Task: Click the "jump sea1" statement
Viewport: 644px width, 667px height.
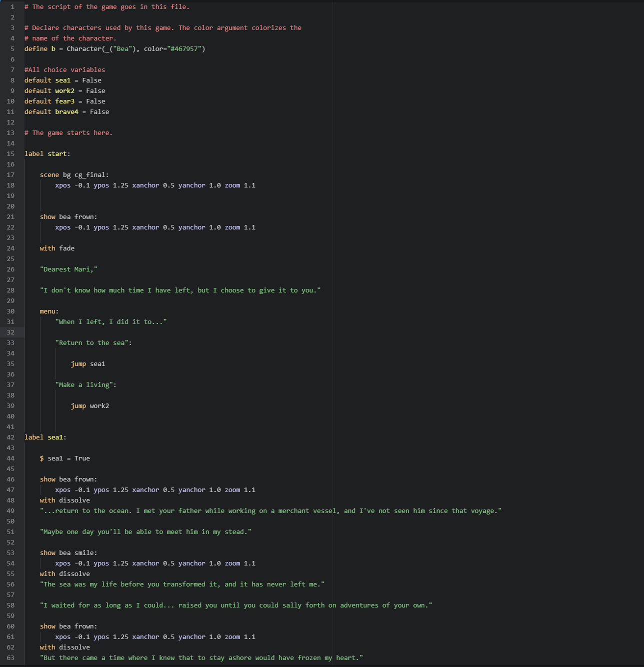Action: [x=88, y=364]
